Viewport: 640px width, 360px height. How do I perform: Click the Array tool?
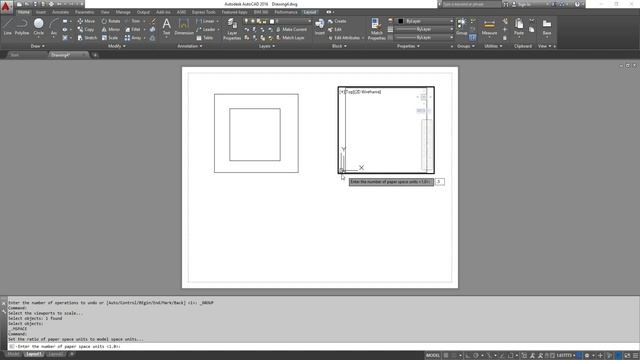(x=133, y=38)
